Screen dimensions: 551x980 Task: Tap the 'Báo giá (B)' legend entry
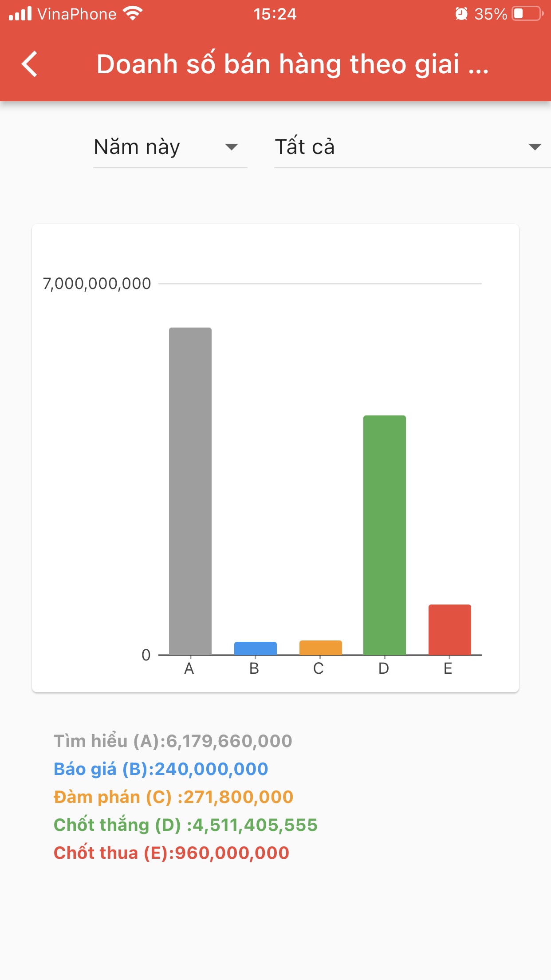(161, 769)
